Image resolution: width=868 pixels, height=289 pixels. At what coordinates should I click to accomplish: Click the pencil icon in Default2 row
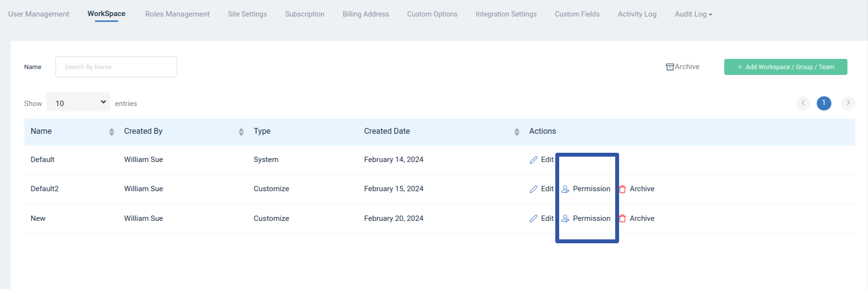(x=533, y=189)
